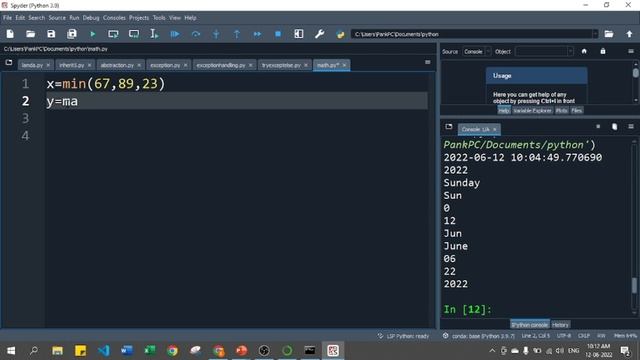
Task: Open the Source menu
Action: click(x=57, y=18)
